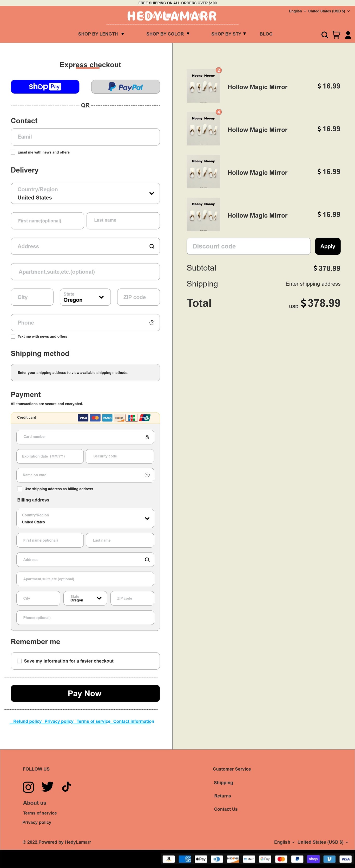Click the UnionPay icon in Credit card header
Viewport: 355px width, 868px height.
[x=145, y=418]
